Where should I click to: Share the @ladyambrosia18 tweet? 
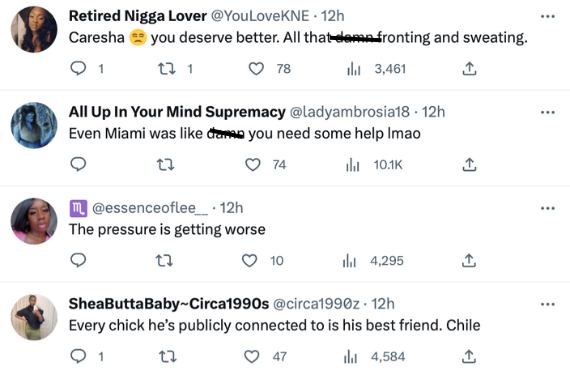tap(469, 164)
